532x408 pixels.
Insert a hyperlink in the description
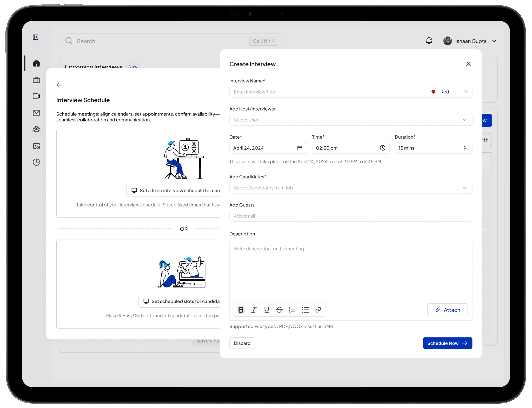(318, 310)
